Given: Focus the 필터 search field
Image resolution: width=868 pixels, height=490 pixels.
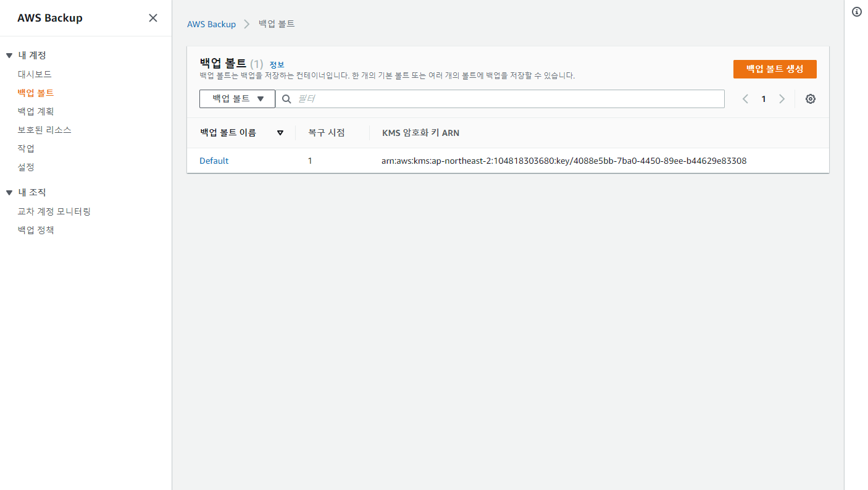Looking at the screenshot, I should [x=500, y=99].
